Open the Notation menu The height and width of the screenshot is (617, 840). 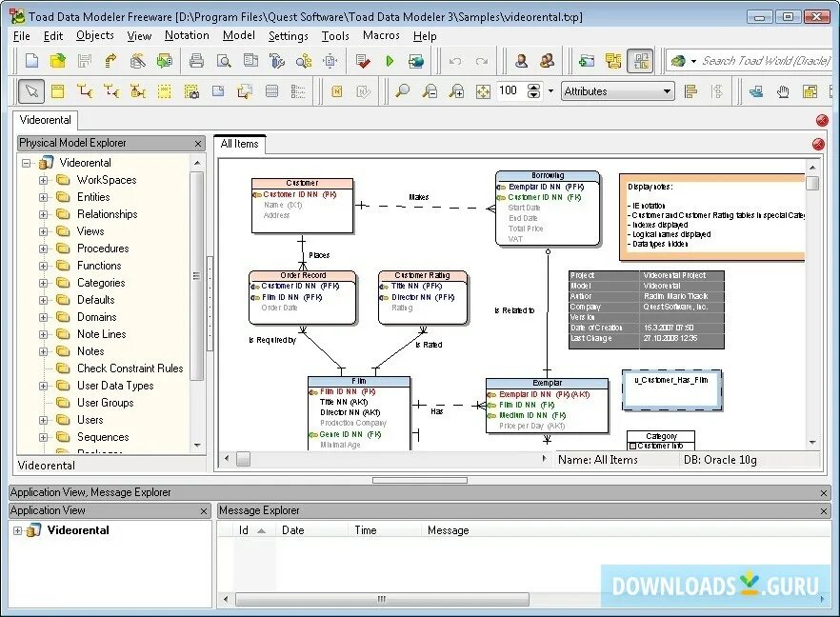pos(187,36)
